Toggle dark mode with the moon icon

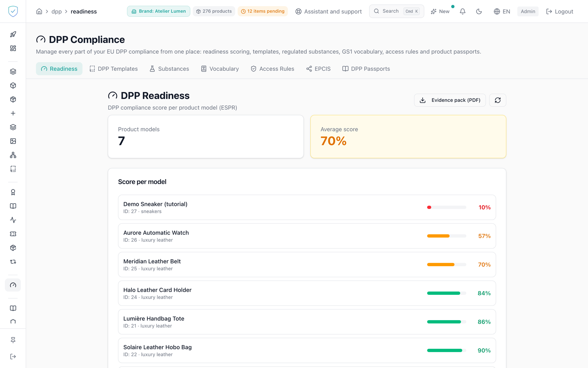click(479, 11)
